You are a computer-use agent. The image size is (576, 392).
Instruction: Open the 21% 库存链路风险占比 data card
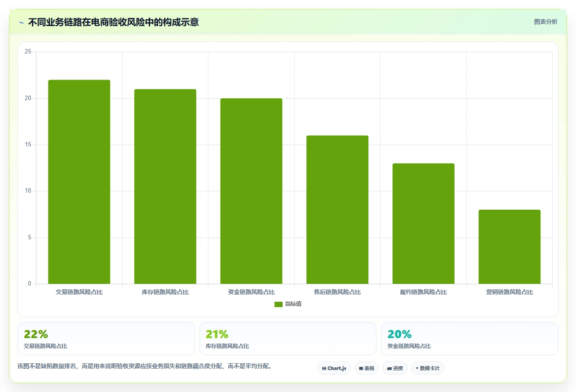[x=288, y=339]
